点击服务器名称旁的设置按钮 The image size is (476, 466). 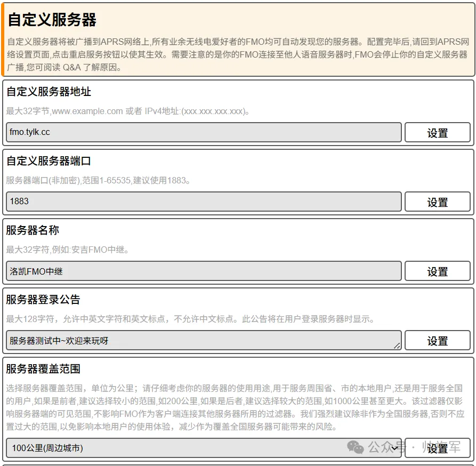tap(438, 271)
